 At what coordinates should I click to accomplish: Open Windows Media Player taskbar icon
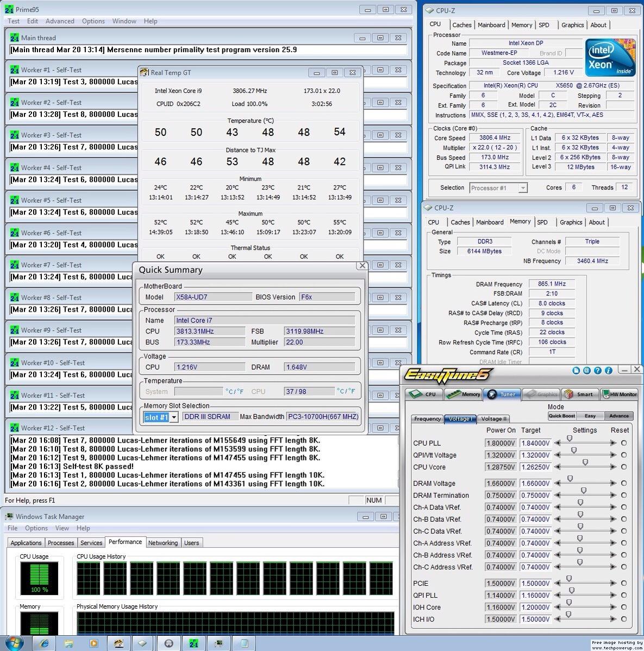tap(94, 643)
